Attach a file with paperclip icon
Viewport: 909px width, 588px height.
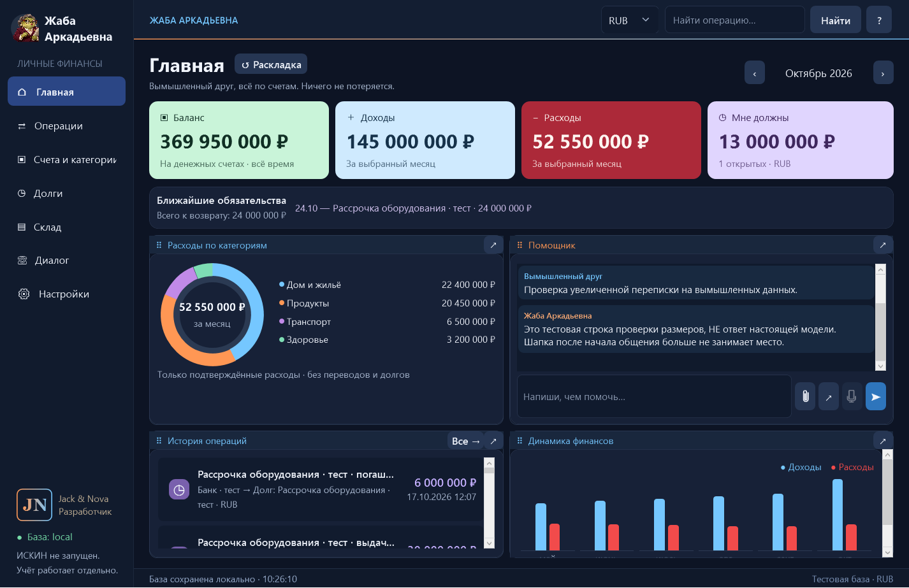pos(805,396)
